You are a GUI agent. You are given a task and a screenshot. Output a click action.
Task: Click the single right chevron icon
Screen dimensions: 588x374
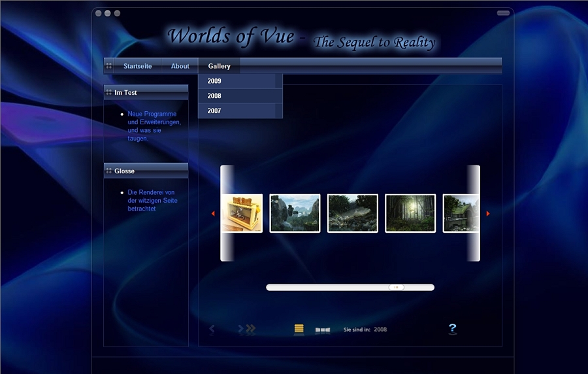(x=240, y=329)
